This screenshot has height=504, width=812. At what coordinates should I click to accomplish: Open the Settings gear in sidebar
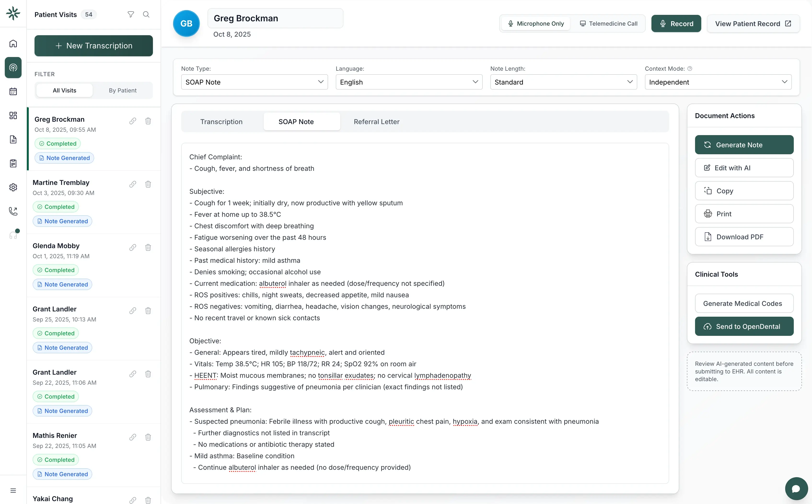pyautogui.click(x=13, y=187)
